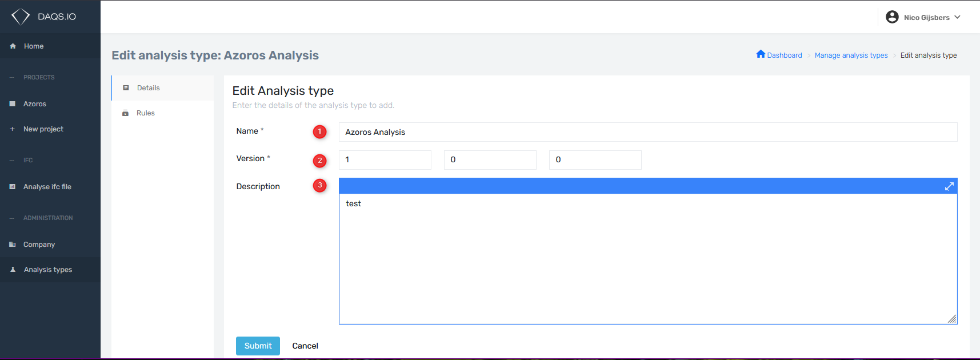This screenshot has height=360, width=980.
Task: Click the Edit analysis type breadcrumb text
Action: (929, 55)
